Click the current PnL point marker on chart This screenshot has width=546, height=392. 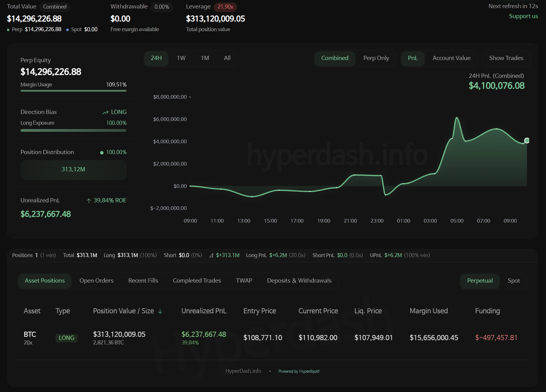[527, 141]
